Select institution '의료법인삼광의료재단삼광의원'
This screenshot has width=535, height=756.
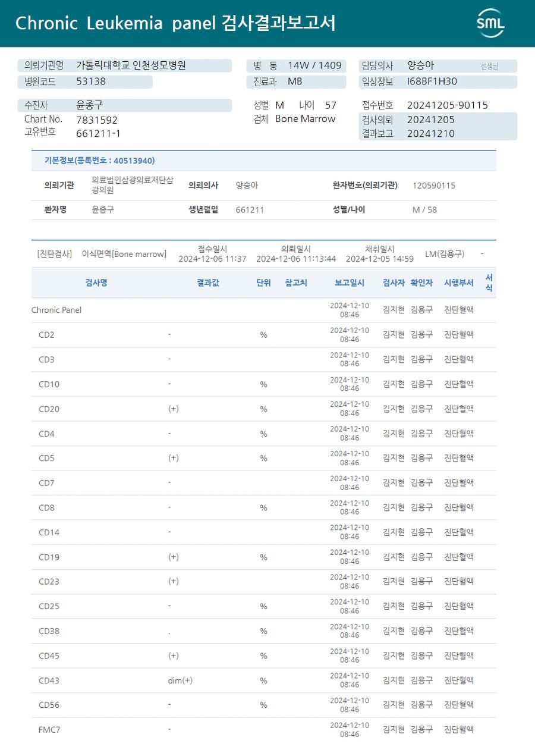(x=133, y=185)
